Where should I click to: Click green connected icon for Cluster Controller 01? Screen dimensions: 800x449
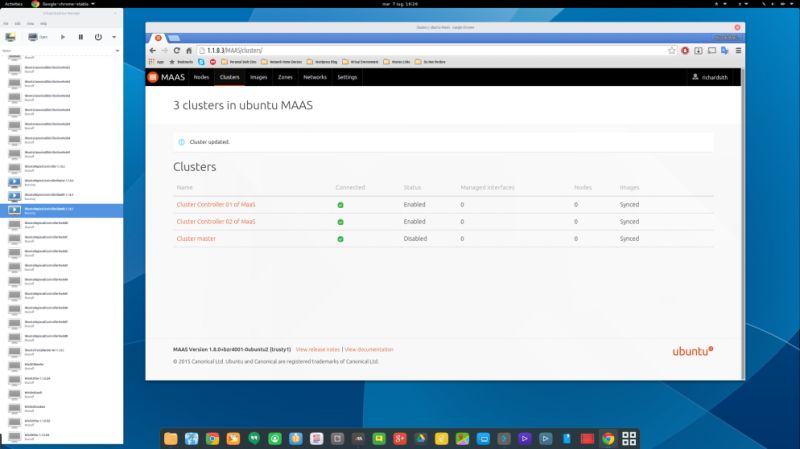click(x=340, y=205)
